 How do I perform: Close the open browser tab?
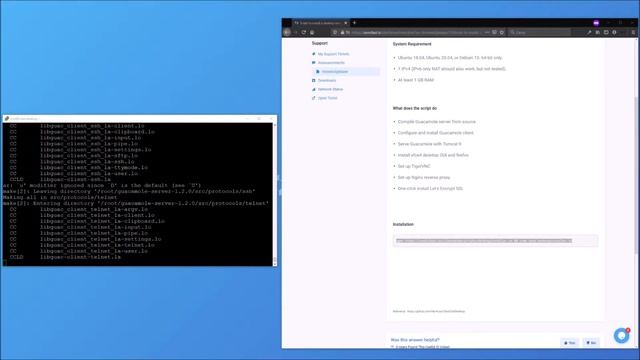coord(346,23)
